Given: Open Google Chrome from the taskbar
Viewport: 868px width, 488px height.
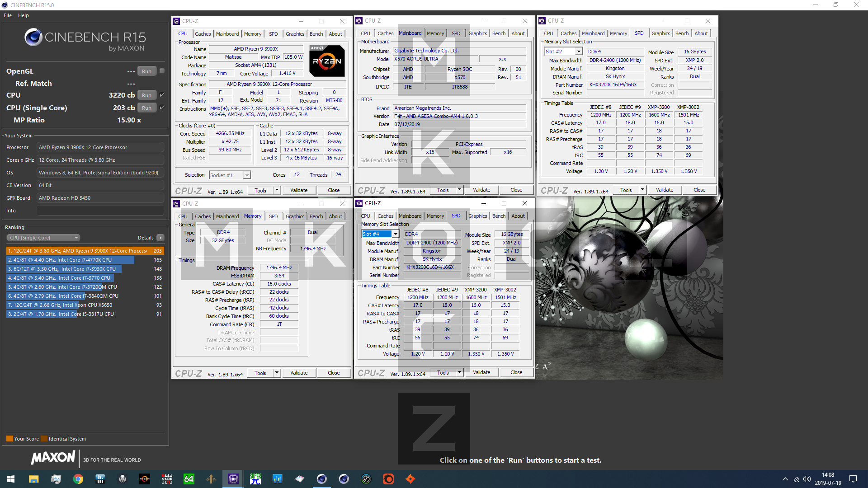Looking at the screenshot, I should tap(78, 479).
